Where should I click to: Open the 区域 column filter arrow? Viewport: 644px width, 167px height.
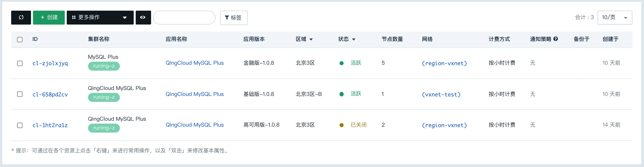(311, 39)
